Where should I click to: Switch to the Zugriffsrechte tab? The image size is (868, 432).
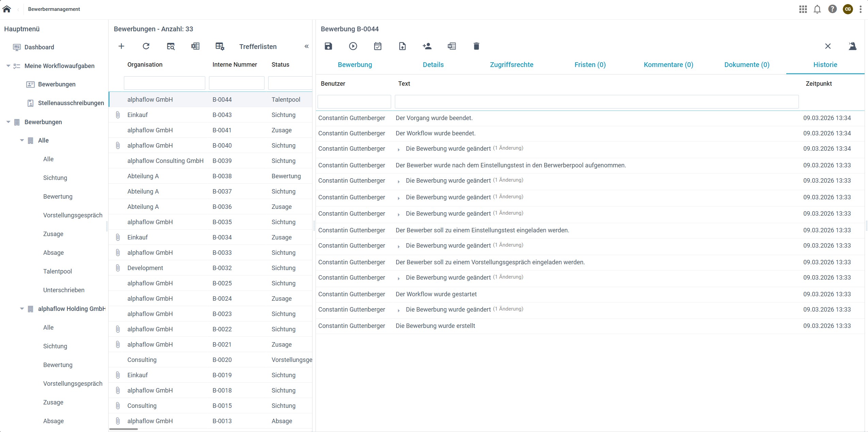511,65
